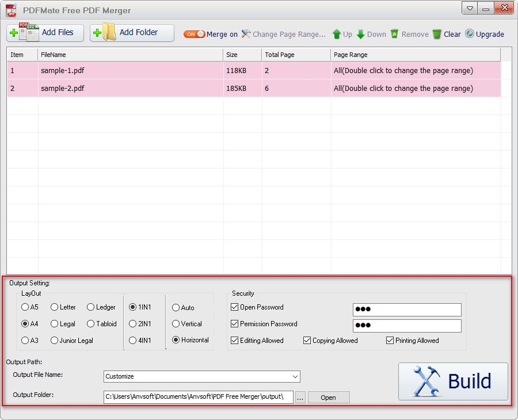Sort by the Size column header
The image size is (518, 420).
click(x=242, y=55)
